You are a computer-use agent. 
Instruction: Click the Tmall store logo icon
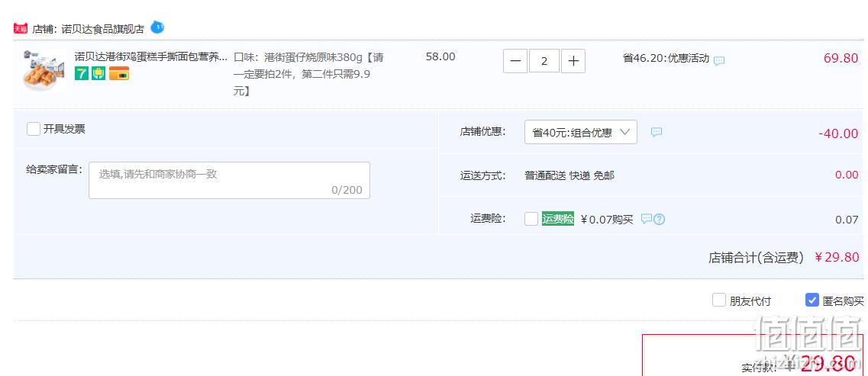(x=21, y=29)
